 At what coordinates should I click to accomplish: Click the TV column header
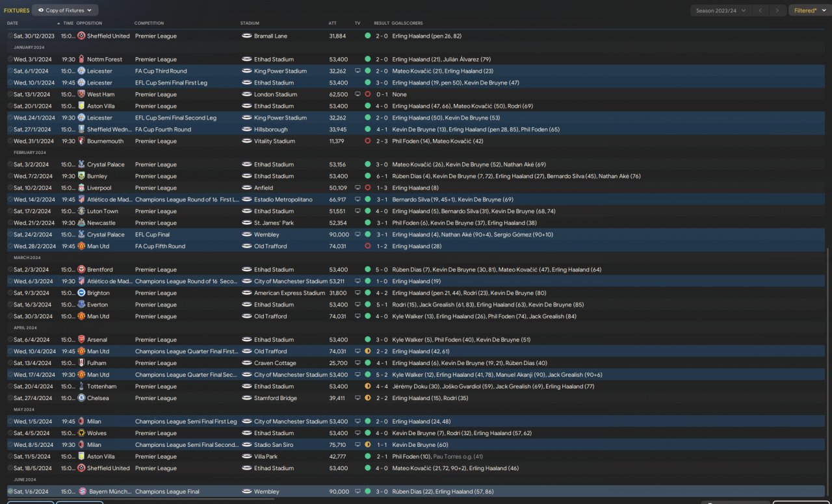click(357, 23)
